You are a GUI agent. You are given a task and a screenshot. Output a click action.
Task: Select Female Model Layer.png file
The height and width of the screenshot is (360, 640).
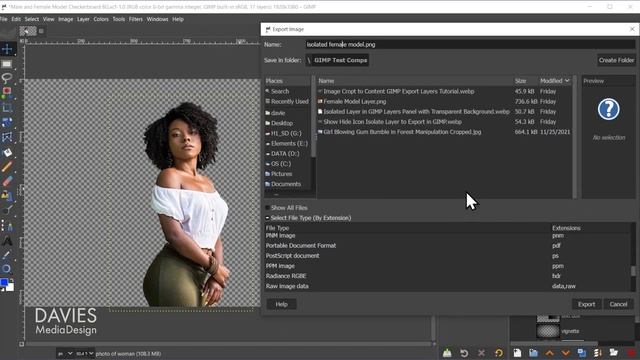tap(355, 102)
